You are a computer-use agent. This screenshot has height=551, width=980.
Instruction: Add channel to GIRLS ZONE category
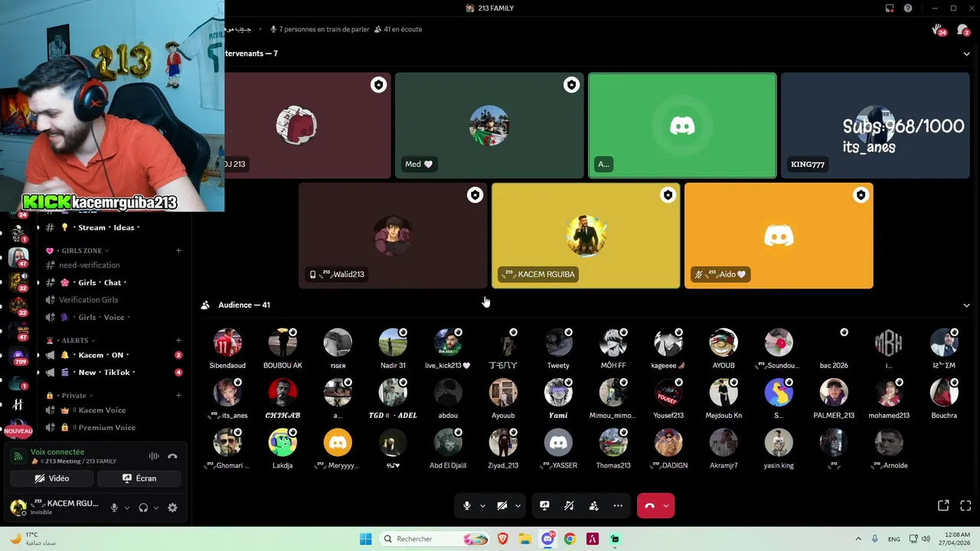point(178,251)
